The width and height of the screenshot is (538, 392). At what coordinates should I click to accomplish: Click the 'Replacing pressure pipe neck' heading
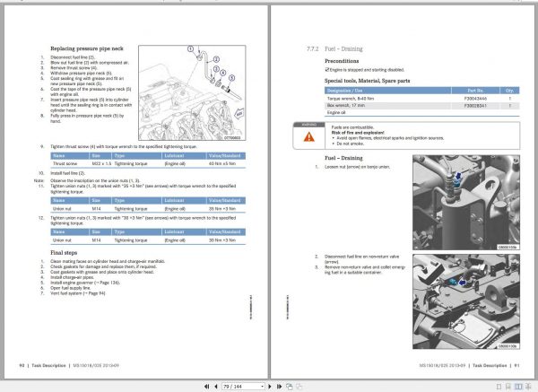87,48
